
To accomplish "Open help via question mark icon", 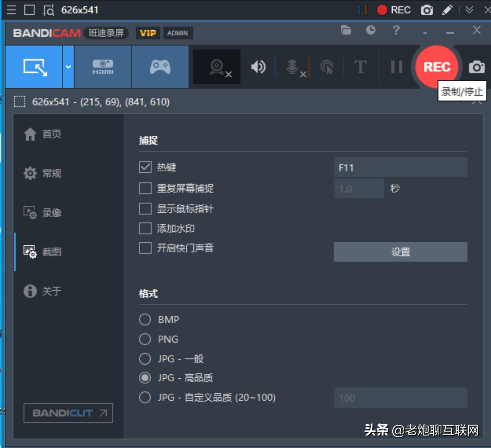I will [x=396, y=30].
